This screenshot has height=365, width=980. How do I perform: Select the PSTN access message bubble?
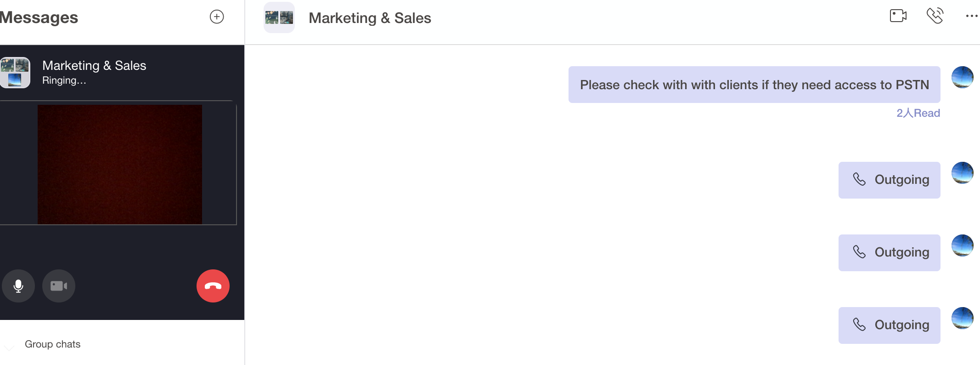click(754, 85)
